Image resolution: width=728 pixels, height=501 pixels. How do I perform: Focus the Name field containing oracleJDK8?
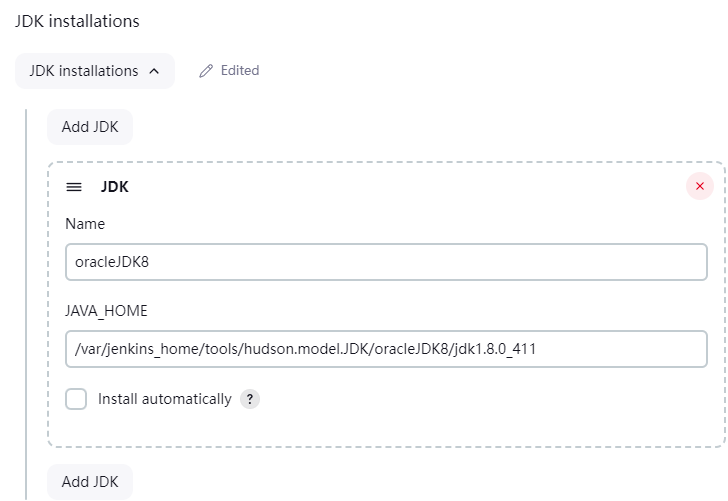pyautogui.click(x=386, y=262)
